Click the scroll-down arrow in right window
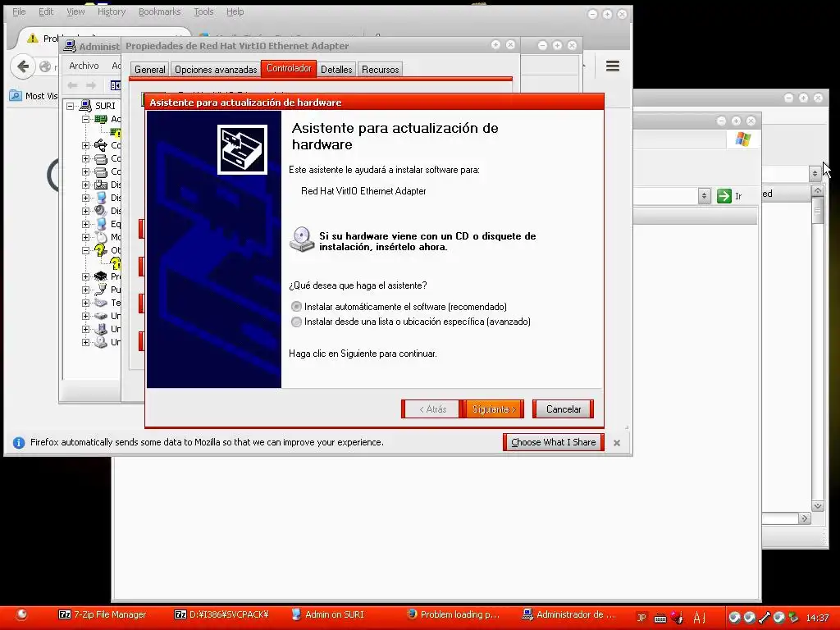This screenshot has height=630, width=840. pyautogui.click(x=818, y=506)
